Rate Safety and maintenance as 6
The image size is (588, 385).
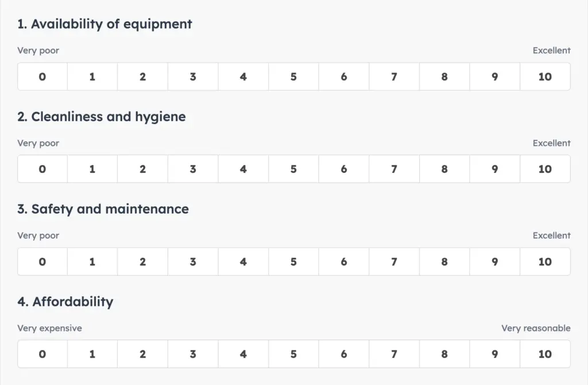coord(344,261)
